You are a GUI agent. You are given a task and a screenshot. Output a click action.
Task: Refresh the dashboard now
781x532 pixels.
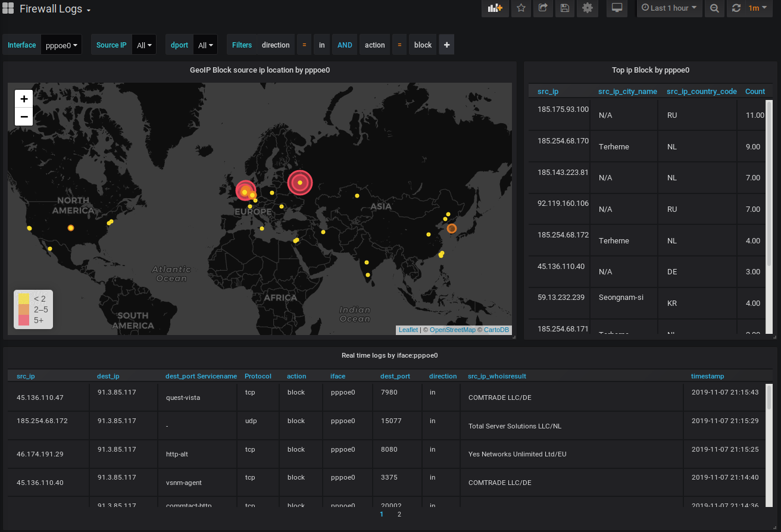(x=736, y=8)
